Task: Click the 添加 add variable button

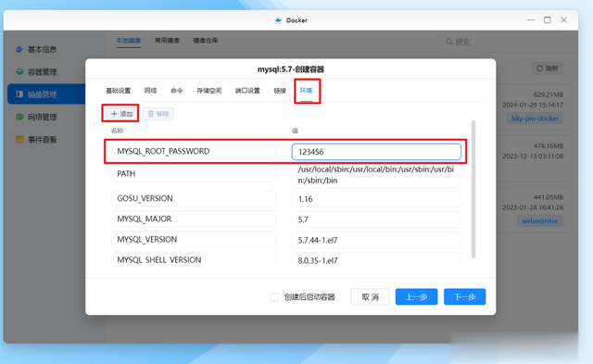Action: click(x=121, y=114)
